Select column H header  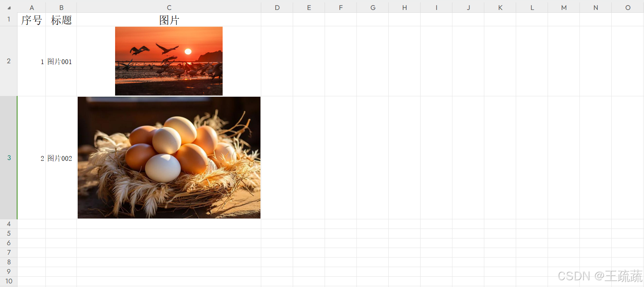404,8
